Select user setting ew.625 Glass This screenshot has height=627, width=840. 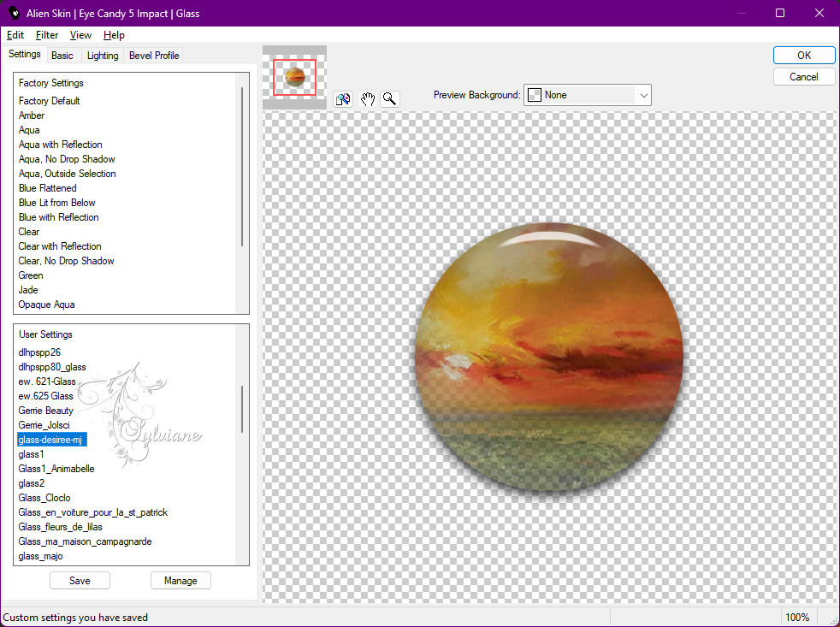coord(45,395)
